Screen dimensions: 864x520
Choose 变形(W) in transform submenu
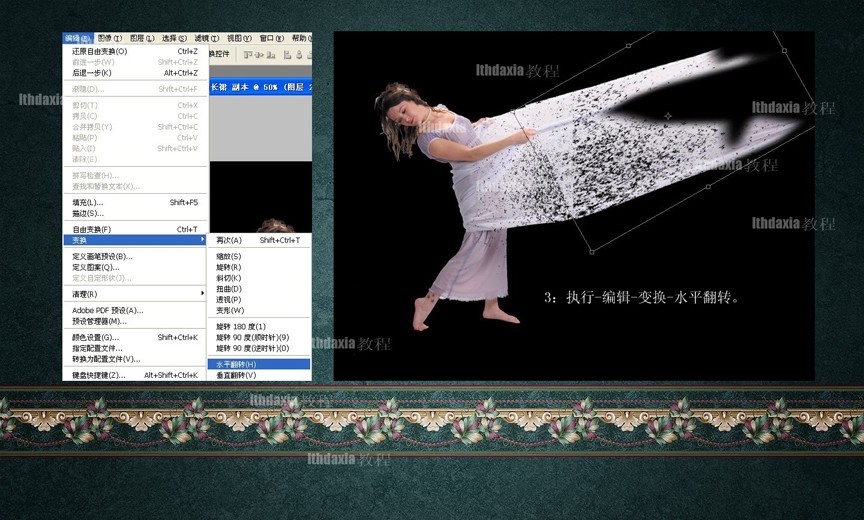259,310
